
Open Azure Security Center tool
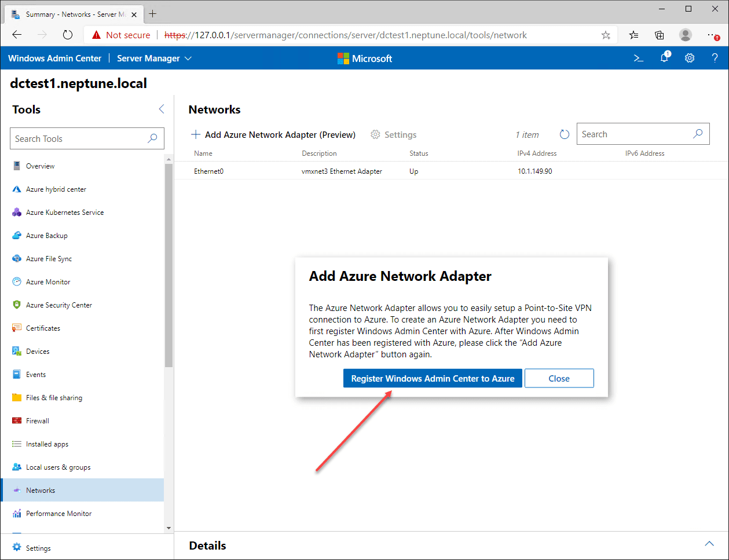tap(58, 305)
